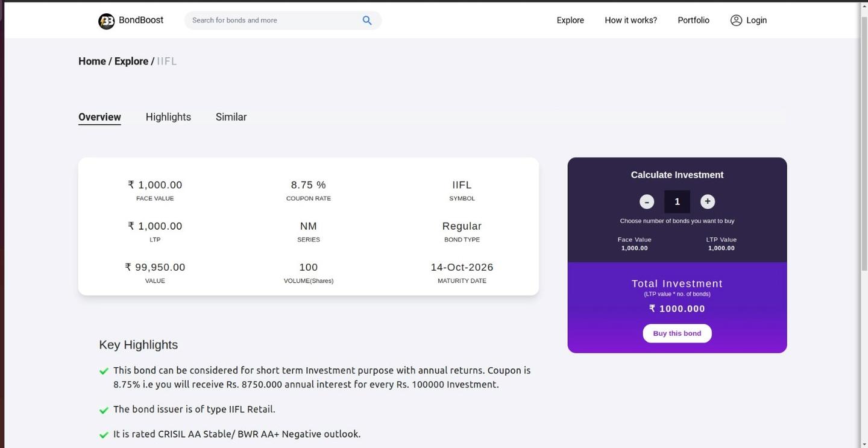The width and height of the screenshot is (868, 448).
Task: Click the BondBoost logo icon
Action: pos(106,21)
